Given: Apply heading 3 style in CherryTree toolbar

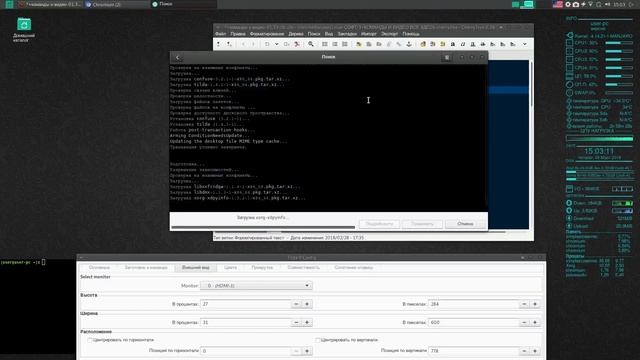Looking at the screenshot, I should click(x=513, y=44).
